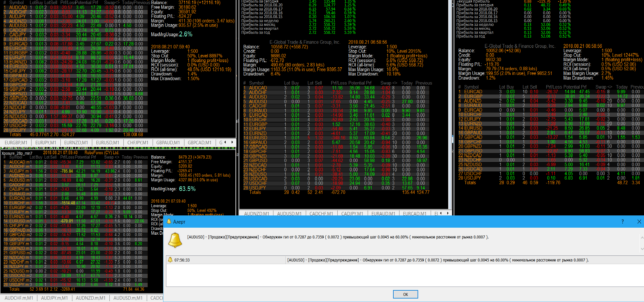Open the GBPCAD,M1 chart tab

[199, 143]
